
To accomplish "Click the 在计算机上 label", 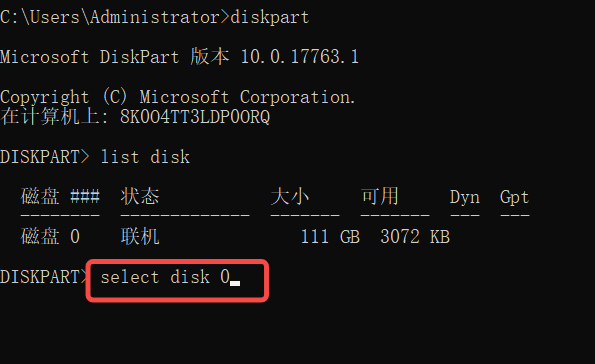I will click(50, 117).
